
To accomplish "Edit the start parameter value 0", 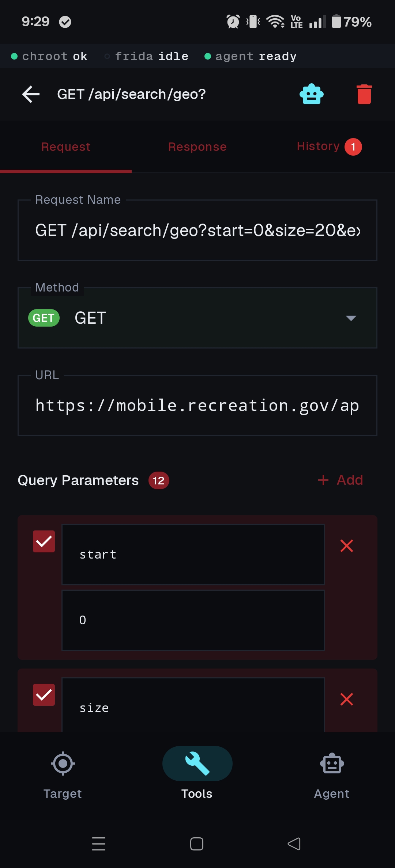I will [x=193, y=620].
